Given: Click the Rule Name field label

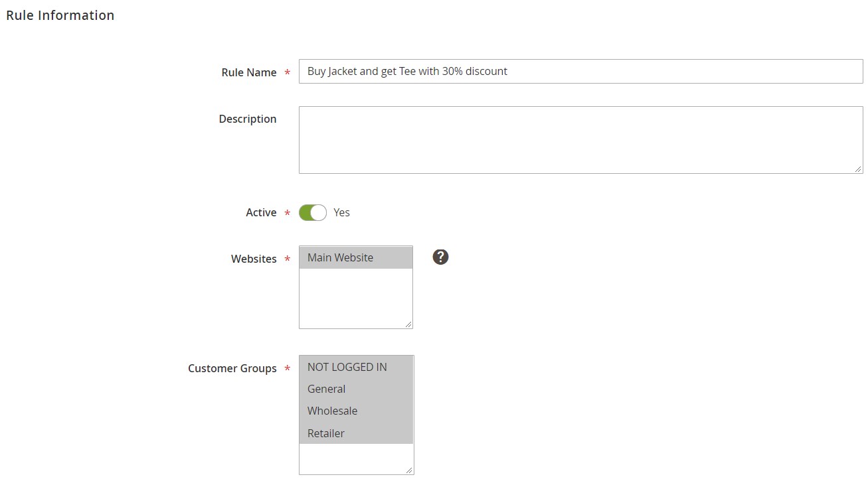Looking at the screenshot, I should 248,72.
